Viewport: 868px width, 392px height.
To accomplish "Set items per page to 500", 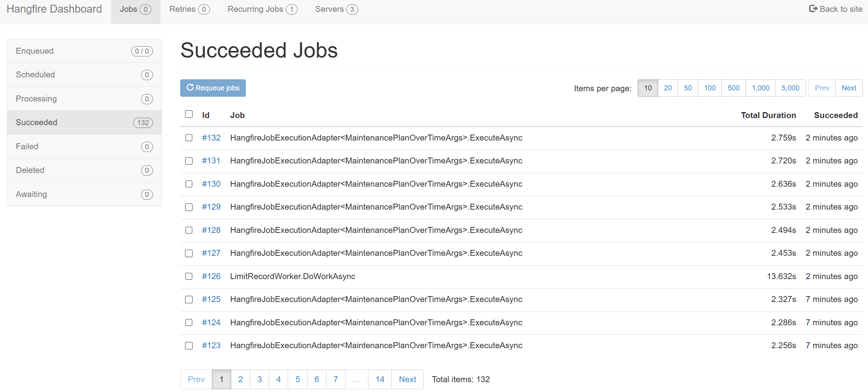I will click(x=734, y=88).
